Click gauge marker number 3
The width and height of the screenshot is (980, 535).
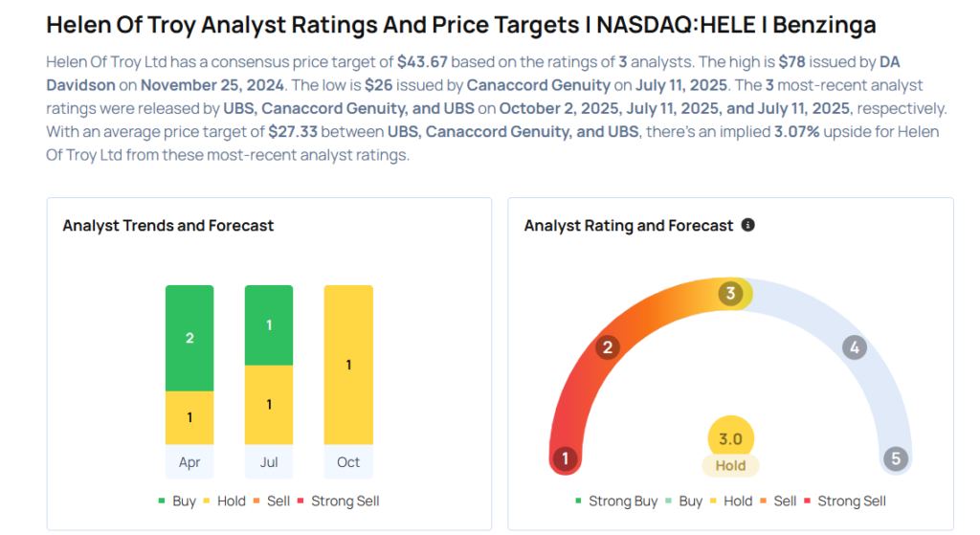point(730,294)
